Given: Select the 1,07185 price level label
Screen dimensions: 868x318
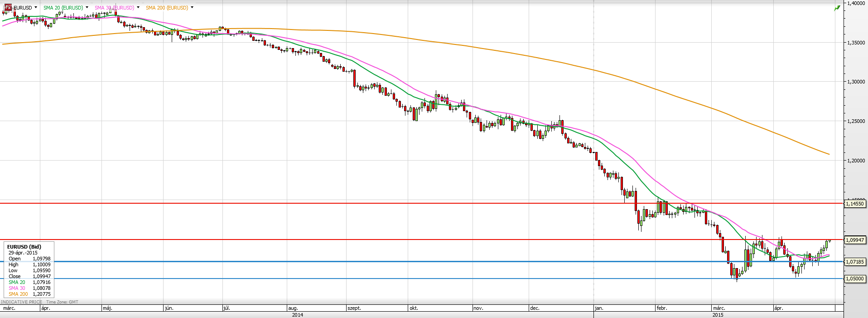Looking at the screenshot, I should 855,262.
